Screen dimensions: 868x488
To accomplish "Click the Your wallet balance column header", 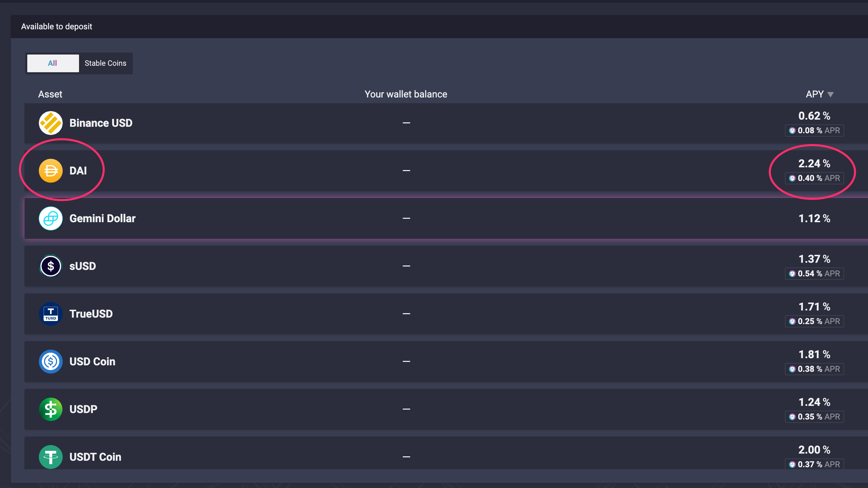I will [x=406, y=94].
